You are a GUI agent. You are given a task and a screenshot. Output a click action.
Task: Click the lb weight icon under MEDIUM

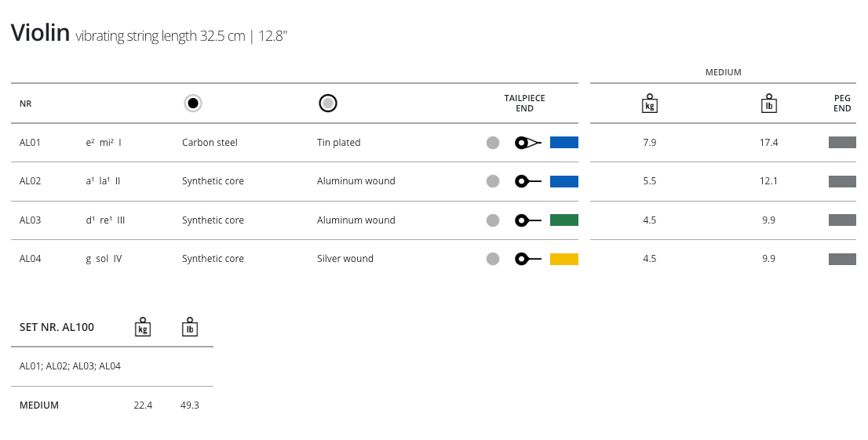(768, 104)
